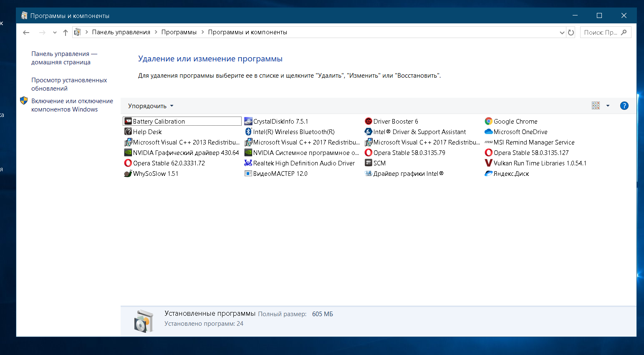Click the Яндекс.Диск icon
The image size is (644, 355).
tap(489, 173)
